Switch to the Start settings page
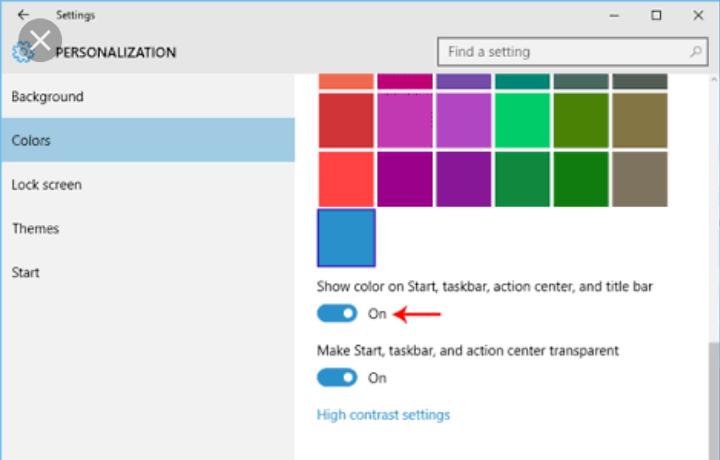The width and height of the screenshot is (720, 460). (25, 273)
